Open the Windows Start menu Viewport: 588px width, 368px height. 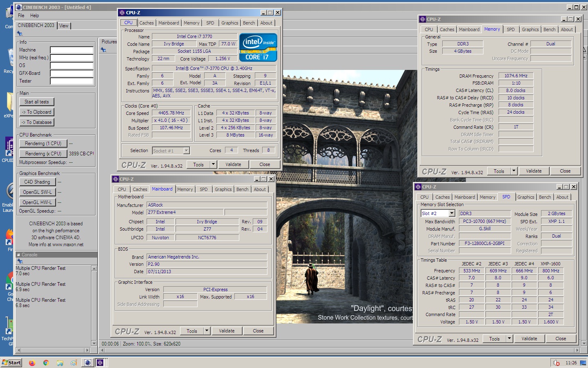pyautogui.click(x=11, y=363)
